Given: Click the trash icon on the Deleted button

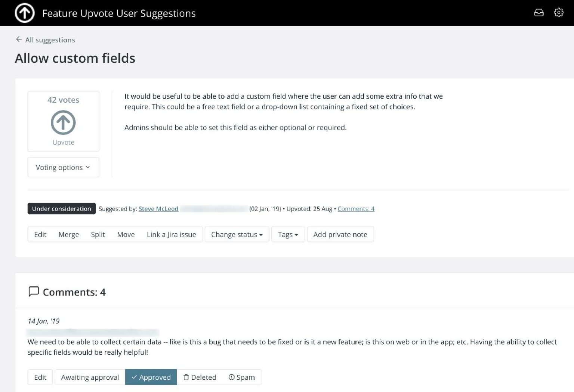Looking at the screenshot, I should (x=186, y=377).
